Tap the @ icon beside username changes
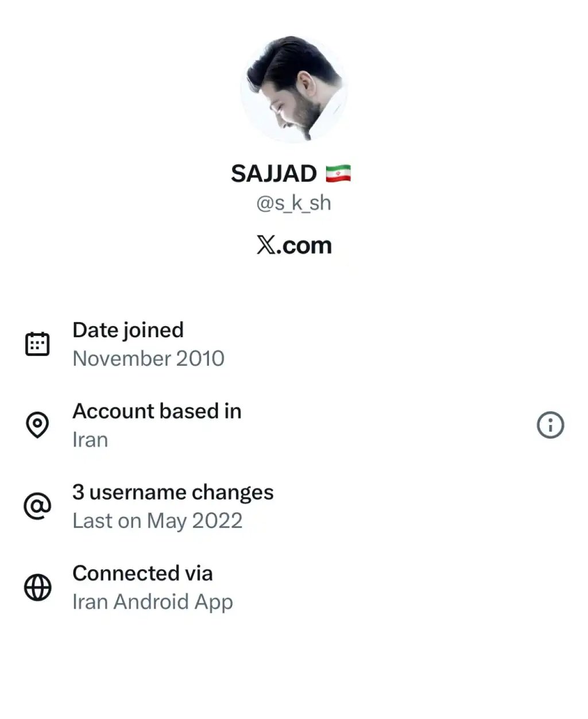The image size is (588, 719). [37, 506]
